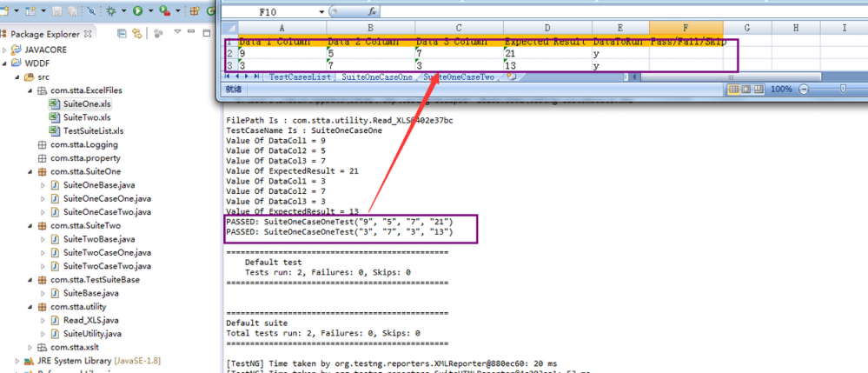Close the Package Explorer tab
The image size is (868, 373).
pyautogui.click(x=88, y=34)
